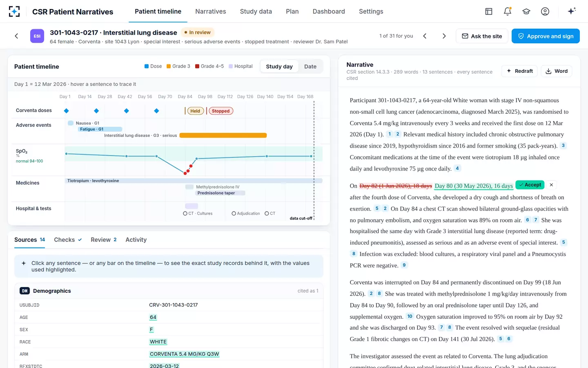Select the orange Interstitial lung disease bar
The image size is (588, 368).
[x=223, y=135]
